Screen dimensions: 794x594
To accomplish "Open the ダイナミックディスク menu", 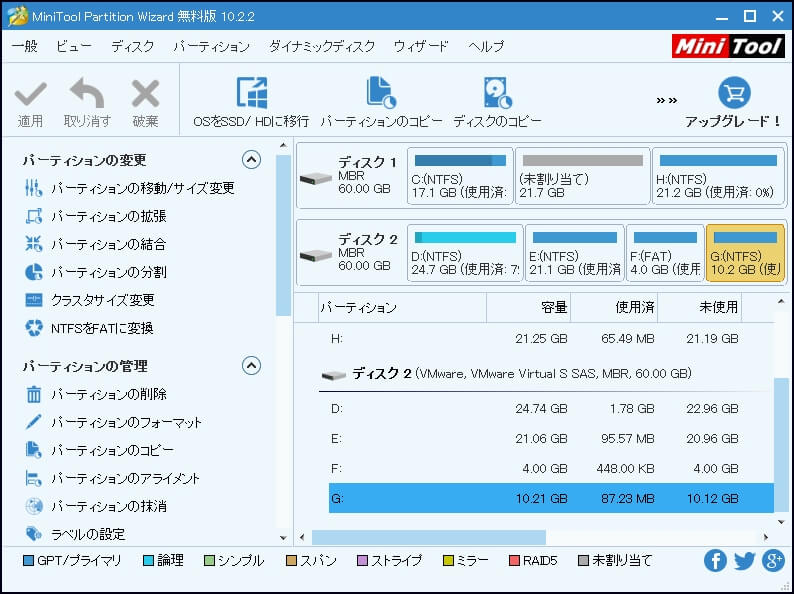I will coord(322,46).
